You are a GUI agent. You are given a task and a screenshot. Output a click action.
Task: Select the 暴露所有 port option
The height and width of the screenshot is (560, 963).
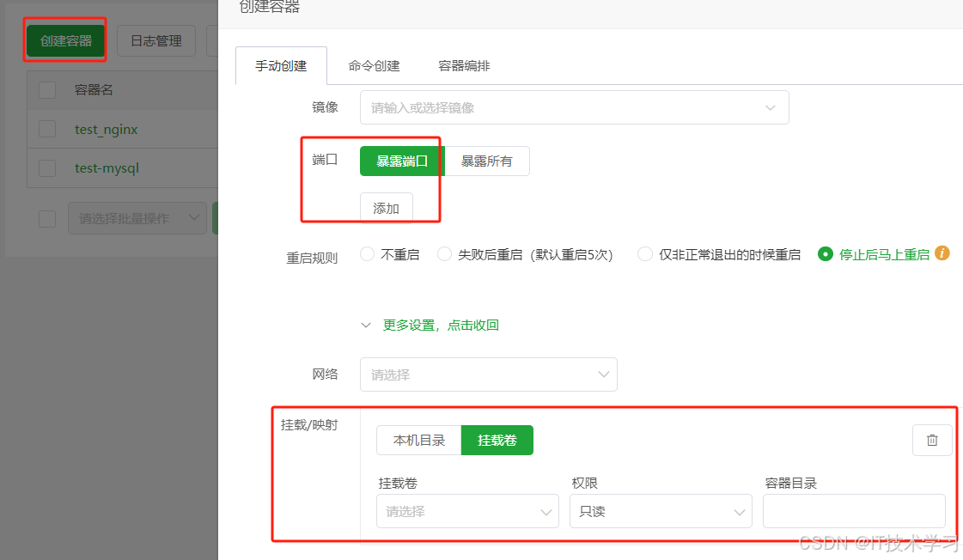click(486, 161)
